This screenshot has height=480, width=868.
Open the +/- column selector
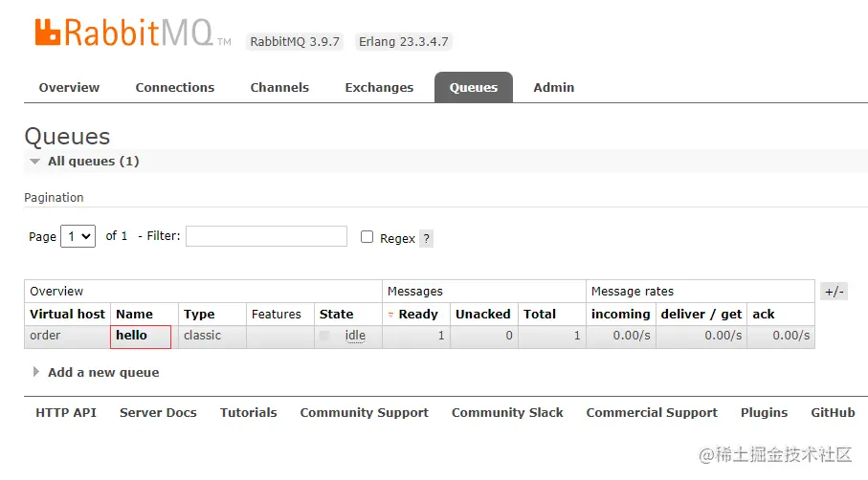pyautogui.click(x=834, y=291)
